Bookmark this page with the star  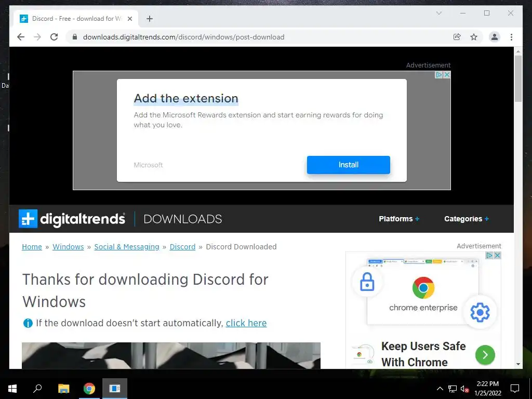click(474, 37)
